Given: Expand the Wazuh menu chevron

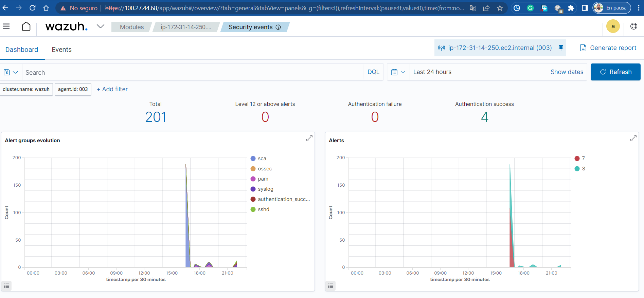Looking at the screenshot, I should pyautogui.click(x=101, y=26).
